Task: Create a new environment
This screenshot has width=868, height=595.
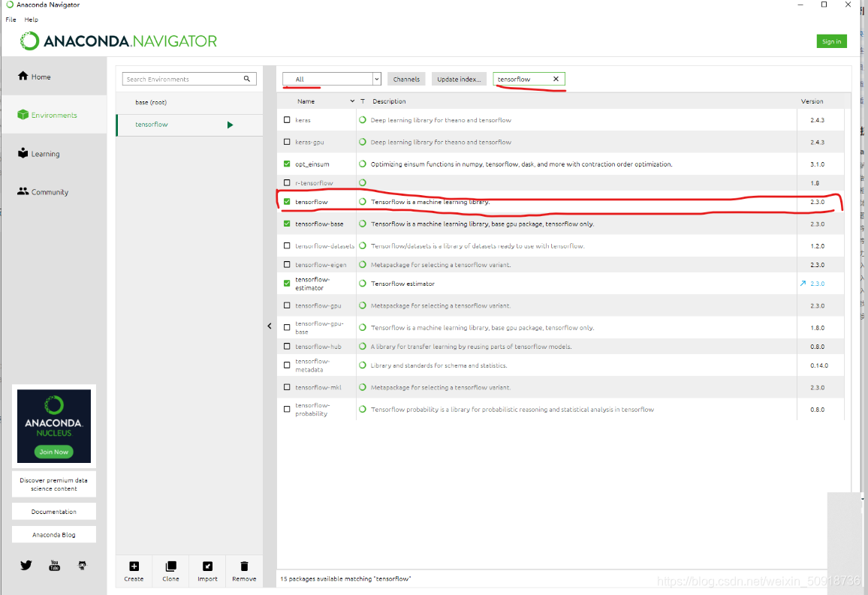Action: 134,571
